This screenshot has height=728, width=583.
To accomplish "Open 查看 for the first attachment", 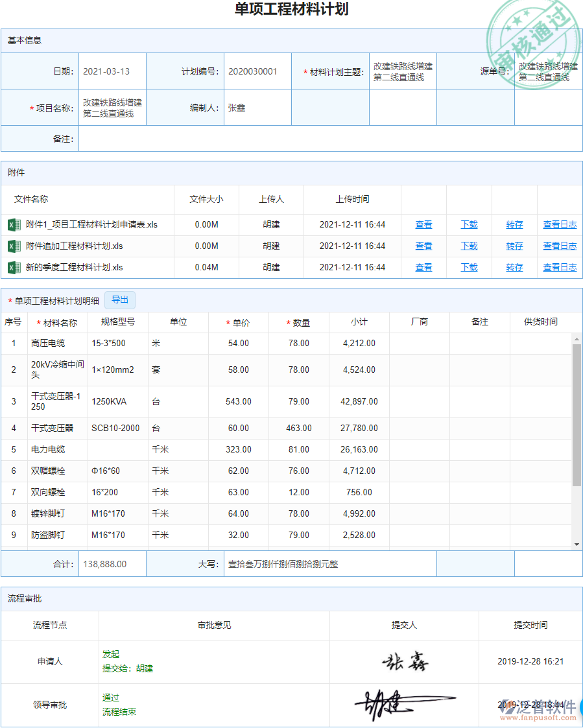I will click(423, 224).
